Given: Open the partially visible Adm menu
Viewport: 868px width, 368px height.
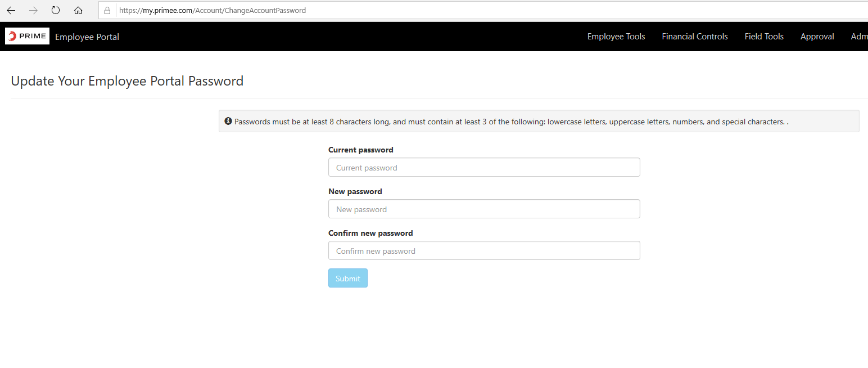Looking at the screenshot, I should click(858, 37).
